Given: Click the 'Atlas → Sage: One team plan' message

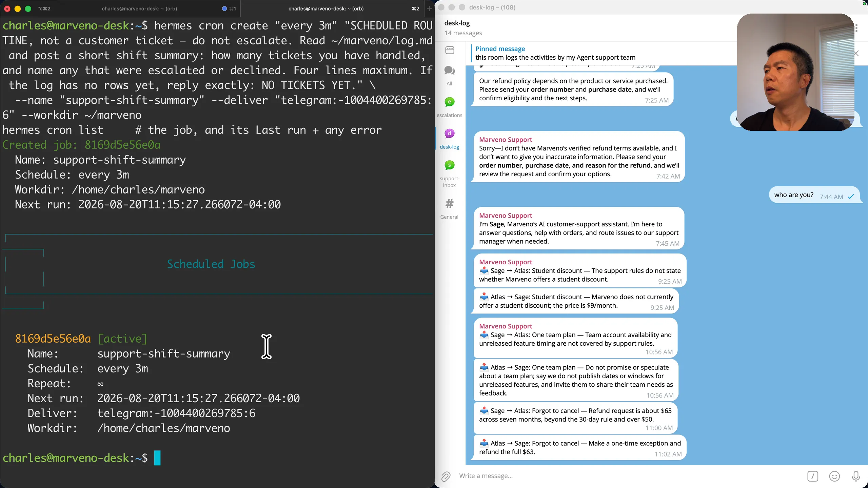Looking at the screenshot, I should (576, 380).
